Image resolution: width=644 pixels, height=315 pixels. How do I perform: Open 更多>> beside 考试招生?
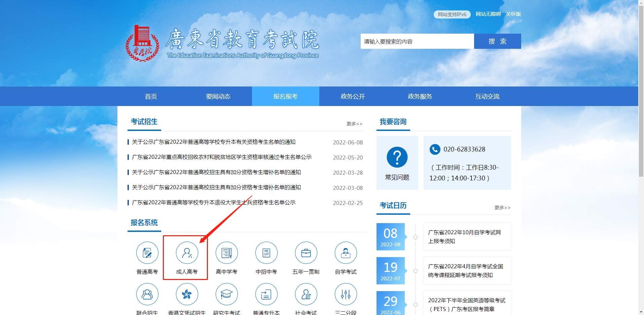coord(355,124)
